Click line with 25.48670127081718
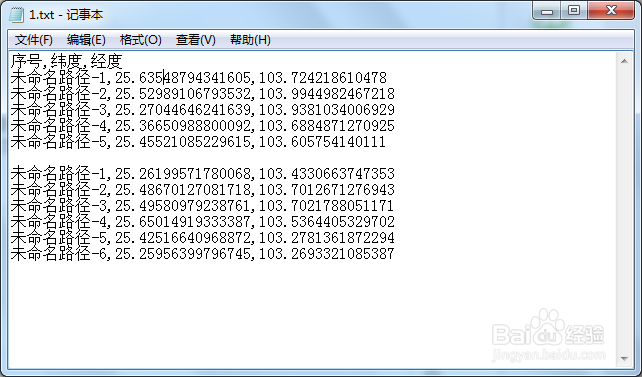Viewport: 642px width, 377px height. (x=203, y=190)
